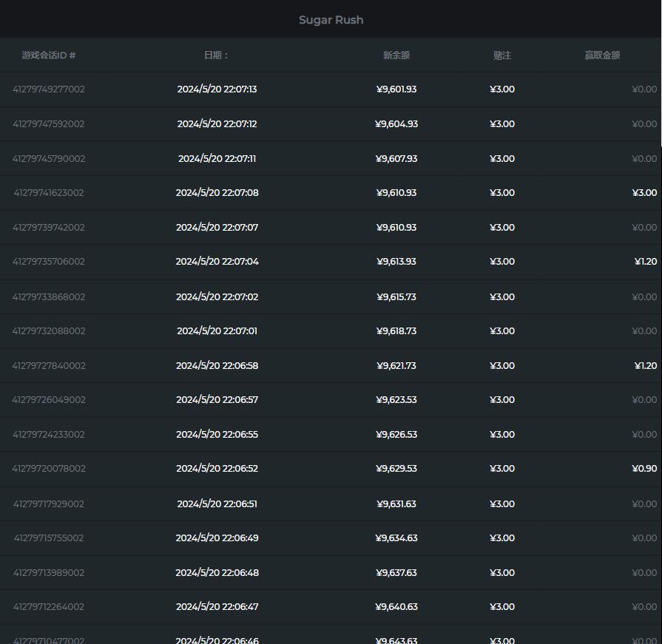Click the 游戏会话ID # column header

click(49, 55)
